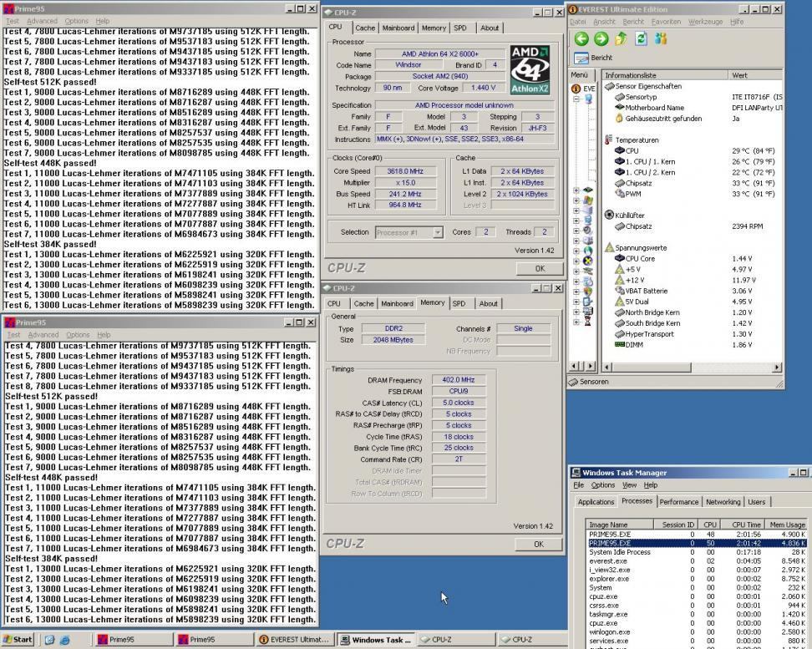
Task: Open Datei menu in EVEREST
Action: point(578,22)
